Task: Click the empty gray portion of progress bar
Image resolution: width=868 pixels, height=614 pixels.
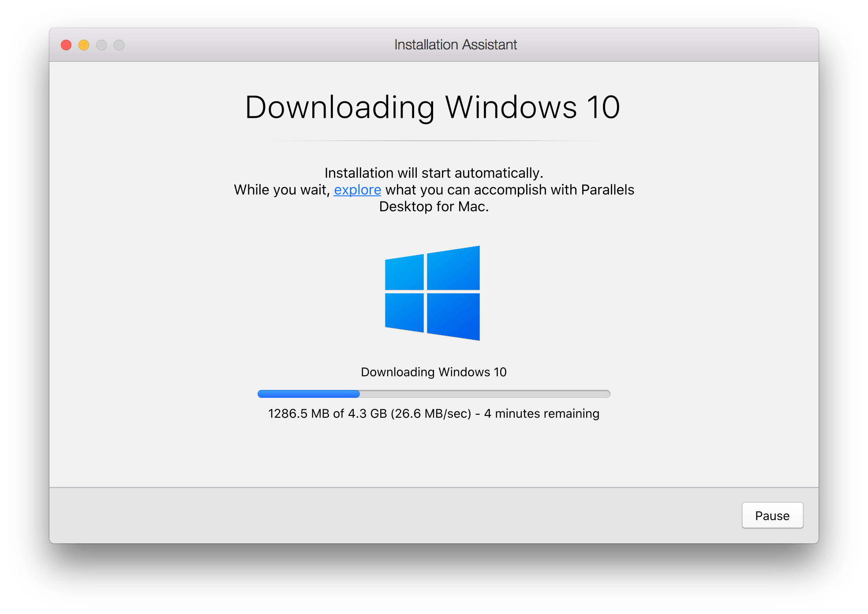Action: [x=485, y=394]
